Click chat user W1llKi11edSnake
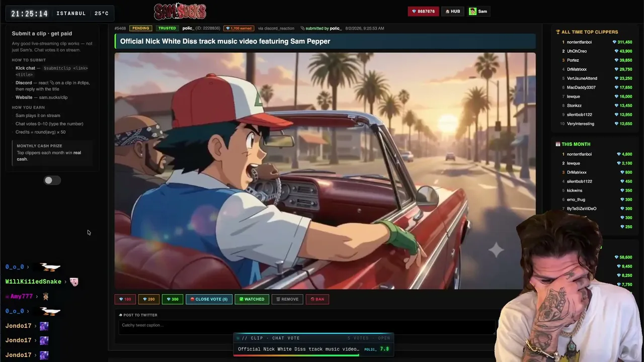This screenshot has height=362, width=644. 33,282
